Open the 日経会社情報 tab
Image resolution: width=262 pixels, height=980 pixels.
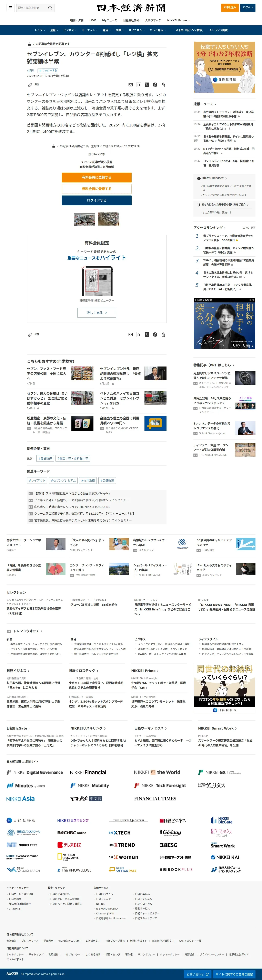coord(131,20)
